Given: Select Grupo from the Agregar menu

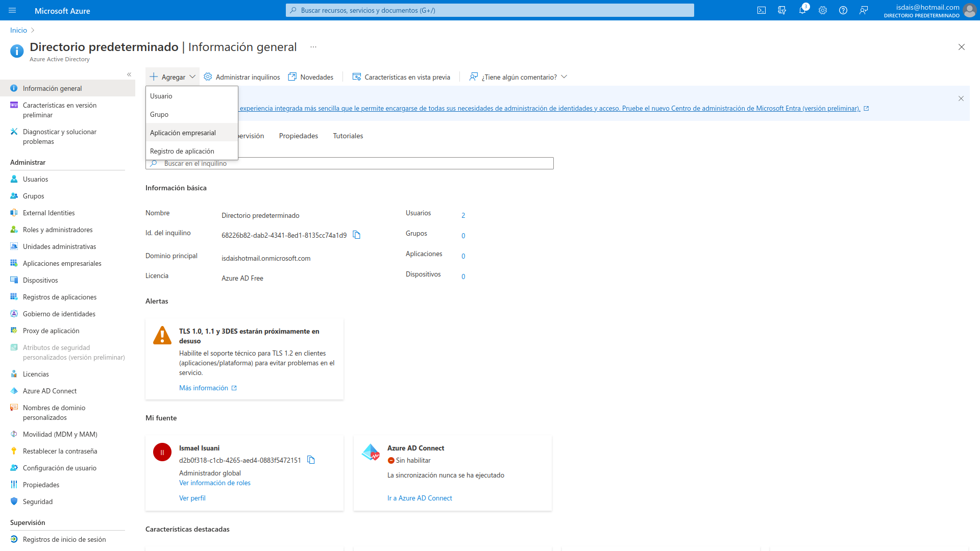Looking at the screenshot, I should (x=192, y=114).
